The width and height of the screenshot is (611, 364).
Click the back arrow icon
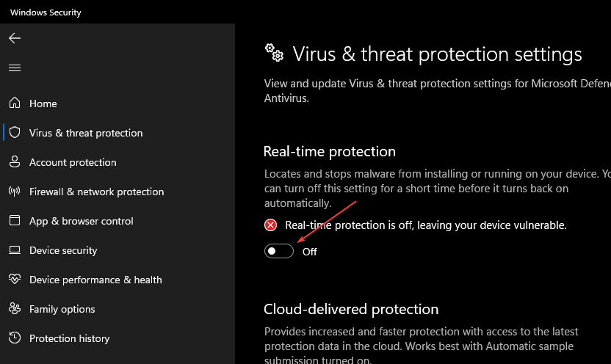(15, 38)
